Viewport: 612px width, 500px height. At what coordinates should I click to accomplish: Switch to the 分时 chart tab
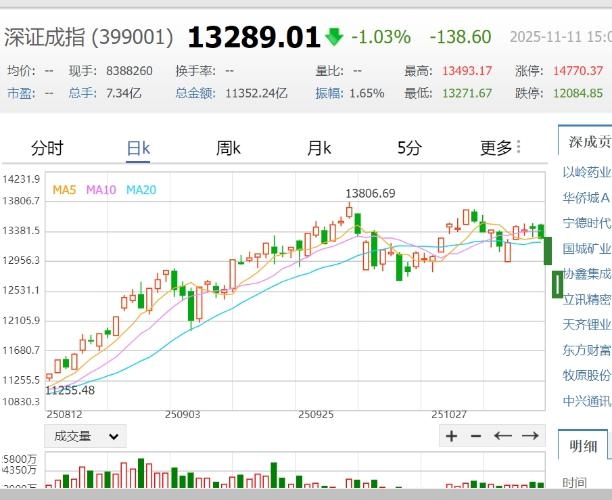pos(47,148)
